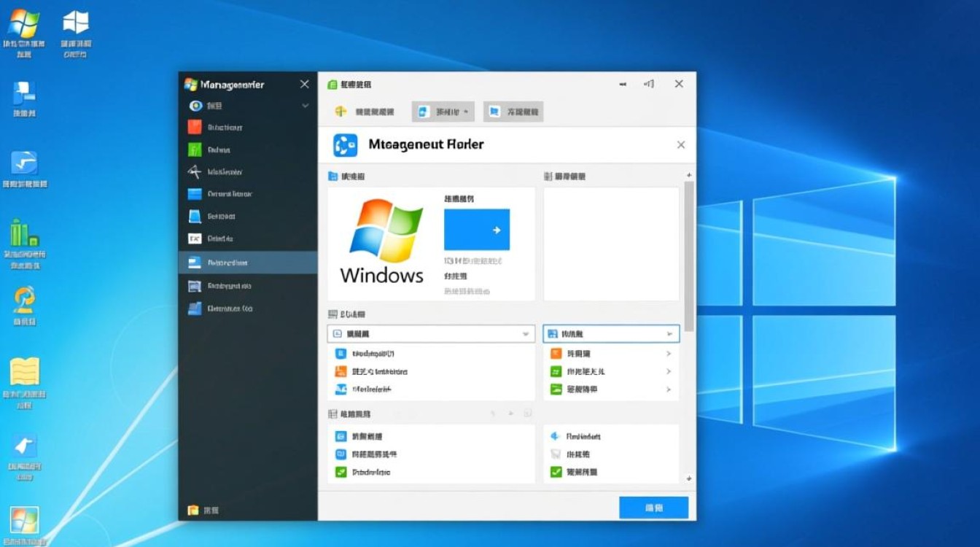Toggle the eye icon atop the sidebar
This screenshot has height=547, width=980.
click(x=195, y=106)
